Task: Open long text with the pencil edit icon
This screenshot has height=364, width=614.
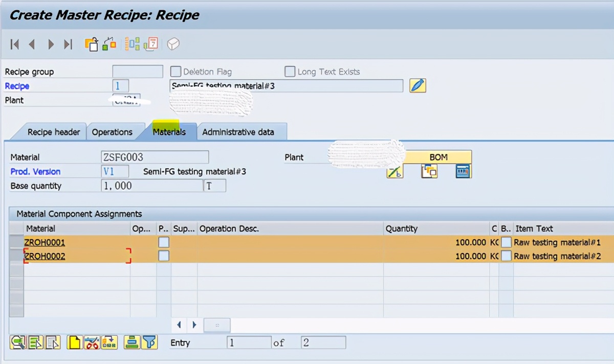Action: 418,85
